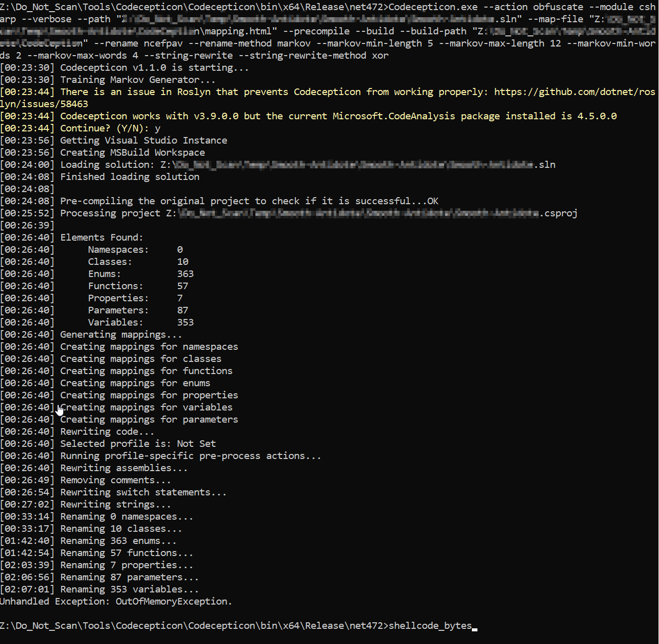Click the shellcode_bytes command prompt text

(x=429, y=625)
